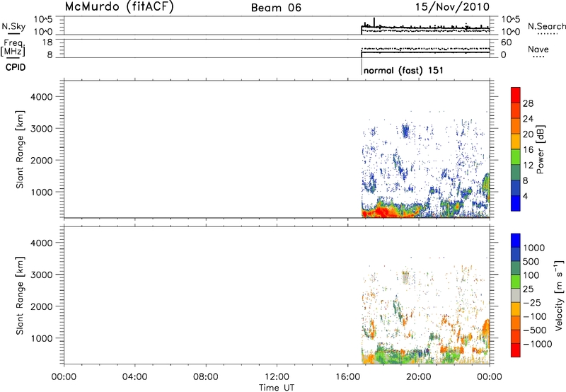This screenshot has height=392, width=566.
Task: Click the red top segment of Power colorbar
Action: (516, 95)
